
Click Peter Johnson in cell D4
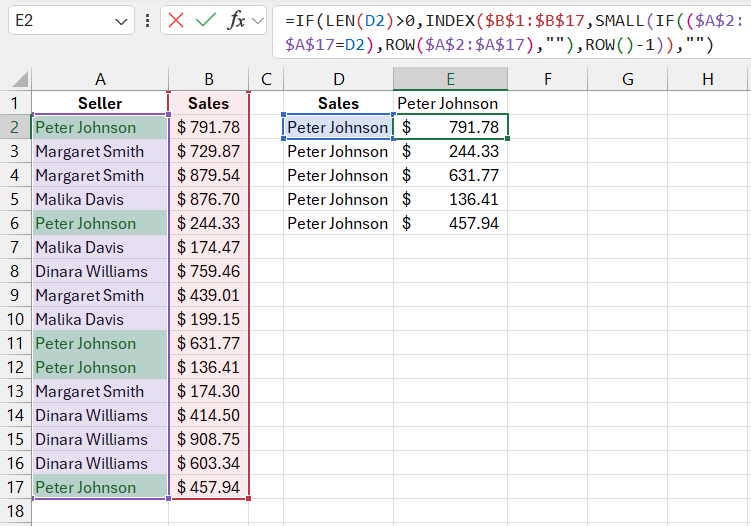[x=339, y=175]
